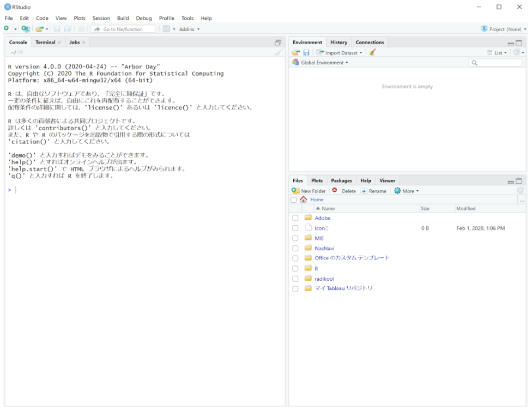
Task: Check the checkbox next to the R folder
Action: pos(295,268)
